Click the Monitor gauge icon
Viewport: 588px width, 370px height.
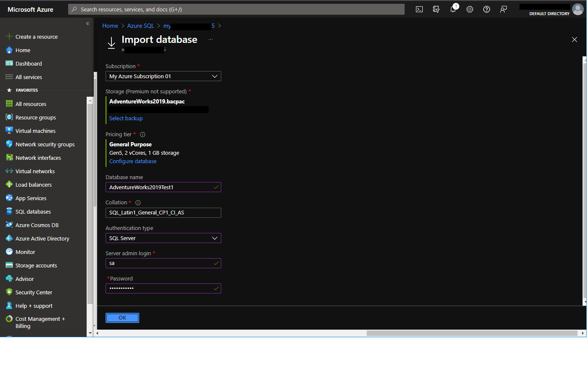pyautogui.click(x=9, y=252)
